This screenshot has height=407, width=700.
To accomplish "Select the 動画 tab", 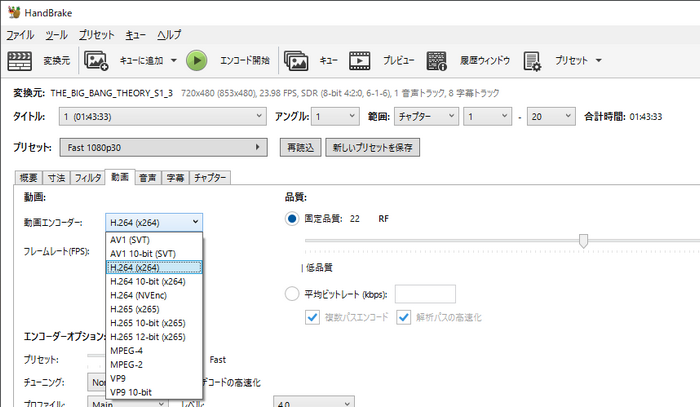I will pos(120,177).
